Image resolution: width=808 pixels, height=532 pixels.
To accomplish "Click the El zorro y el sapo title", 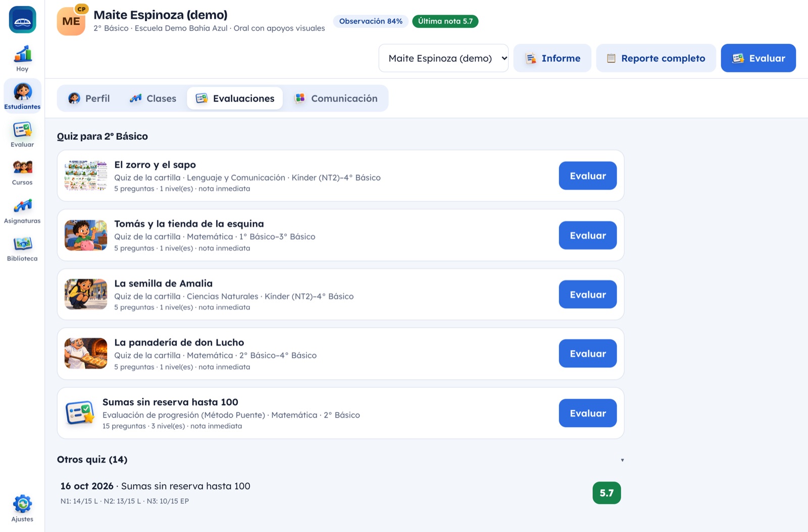I will (155, 165).
